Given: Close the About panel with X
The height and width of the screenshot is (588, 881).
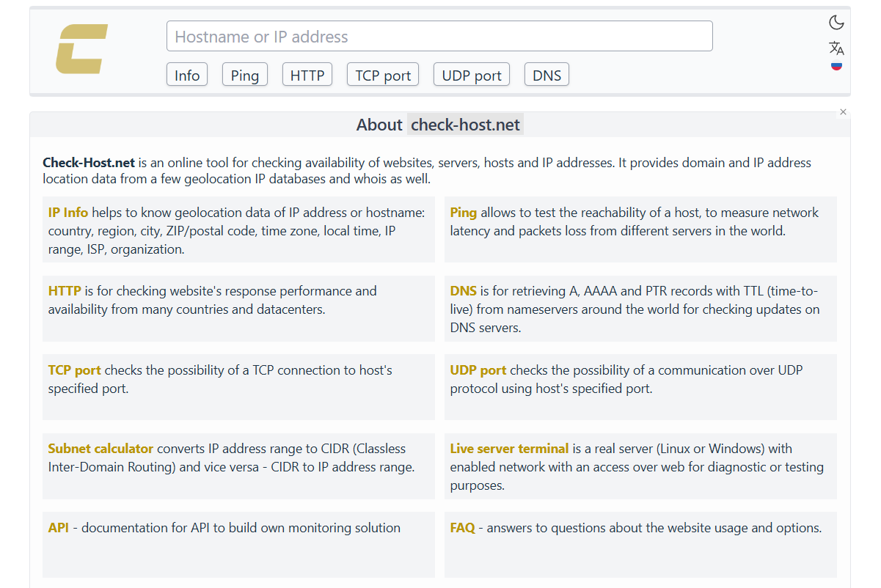Looking at the screenshot, I should coord(843,112).
